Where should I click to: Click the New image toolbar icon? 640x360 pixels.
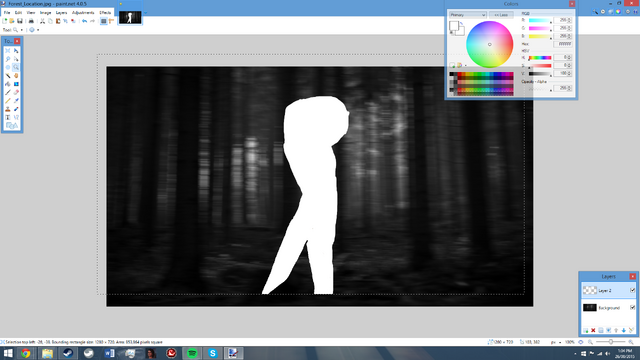tap(4, 21)
